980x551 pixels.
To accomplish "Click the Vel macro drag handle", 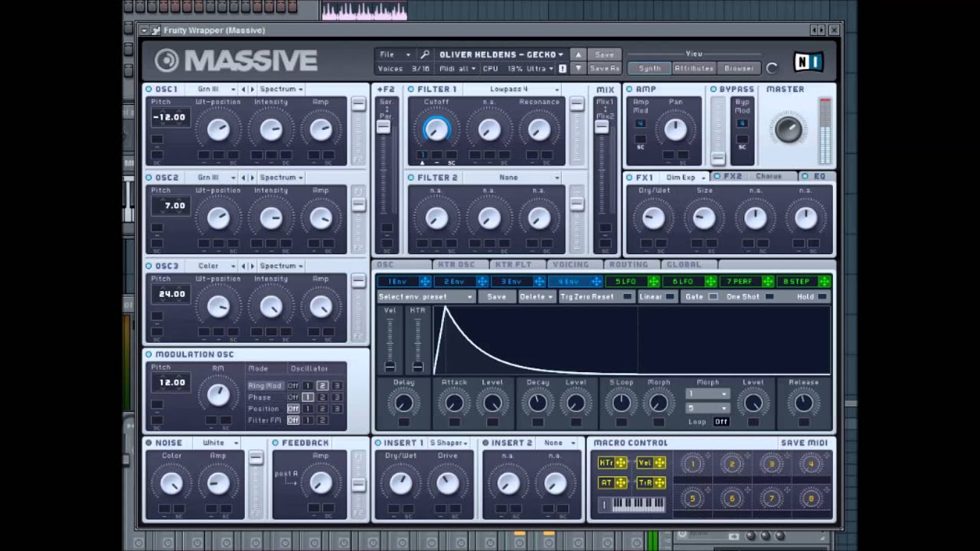I will [660, 463].
